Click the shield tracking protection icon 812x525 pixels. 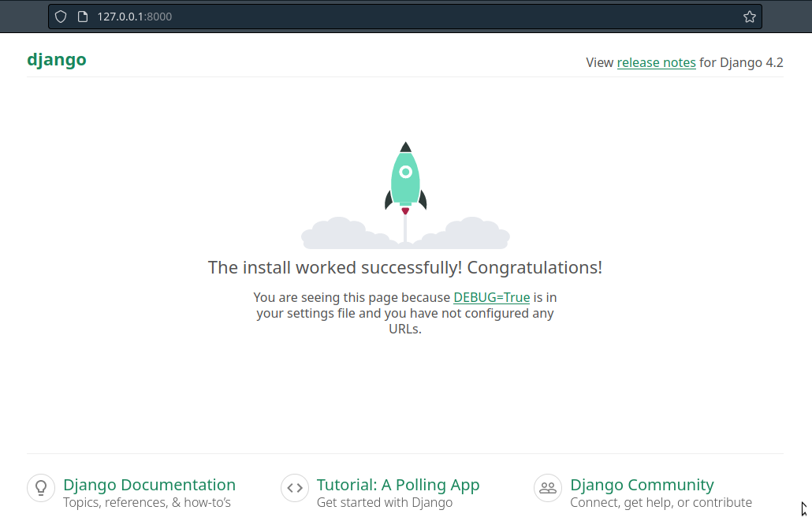tap(61, 17)
